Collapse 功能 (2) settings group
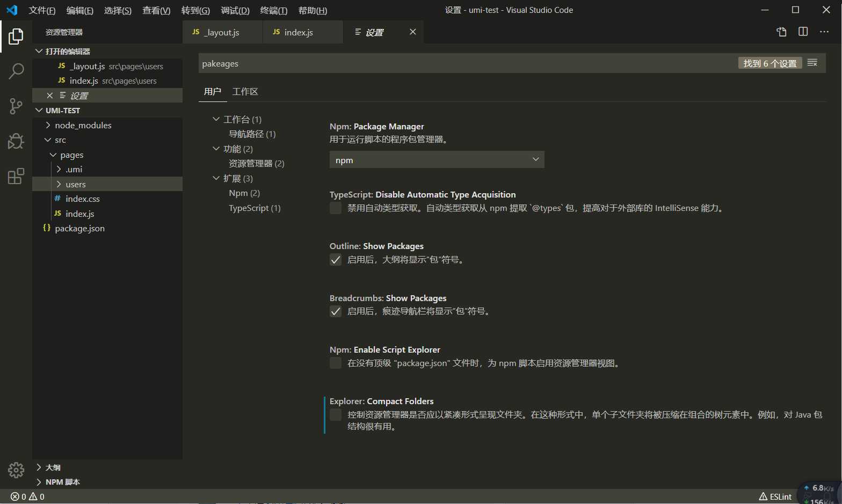This screenshot has width=842, height=504. point(216,149)
